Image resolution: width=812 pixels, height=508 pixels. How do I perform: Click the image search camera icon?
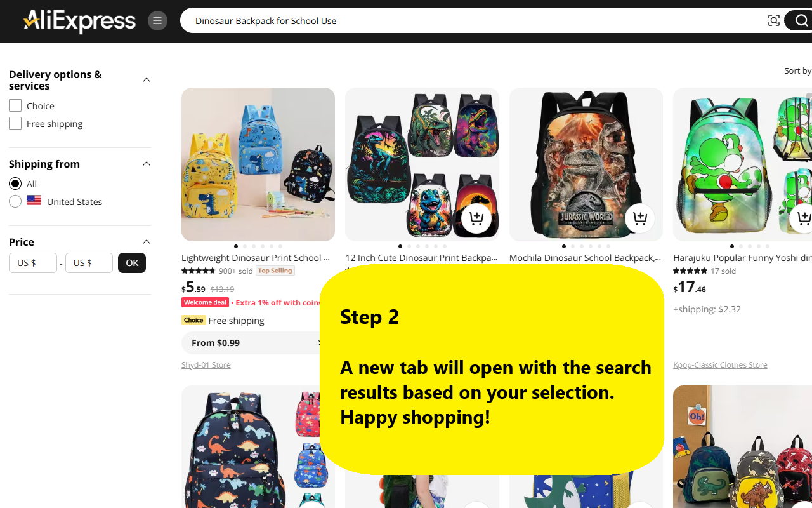pyautogui.click(x=773, y=20)
